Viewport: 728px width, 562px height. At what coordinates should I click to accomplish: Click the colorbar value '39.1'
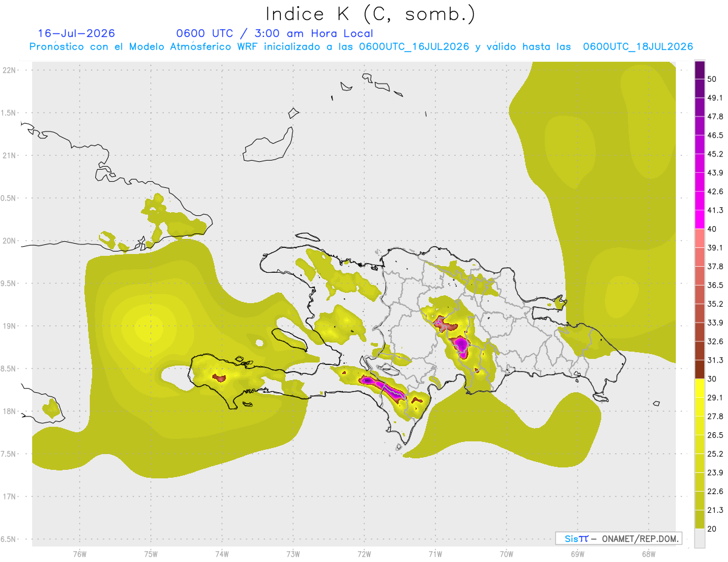click(715, 248)
